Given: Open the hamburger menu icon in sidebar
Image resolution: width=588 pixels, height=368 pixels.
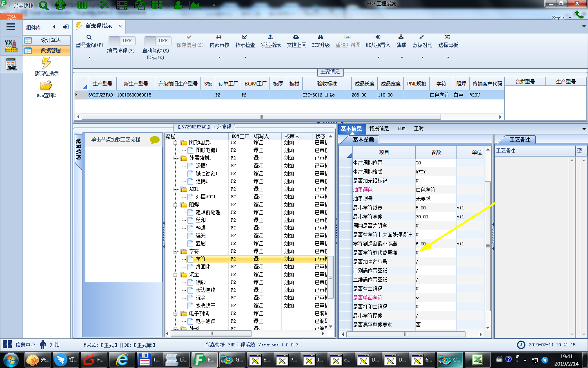Looking at the screenshot, I should point(11,27).
